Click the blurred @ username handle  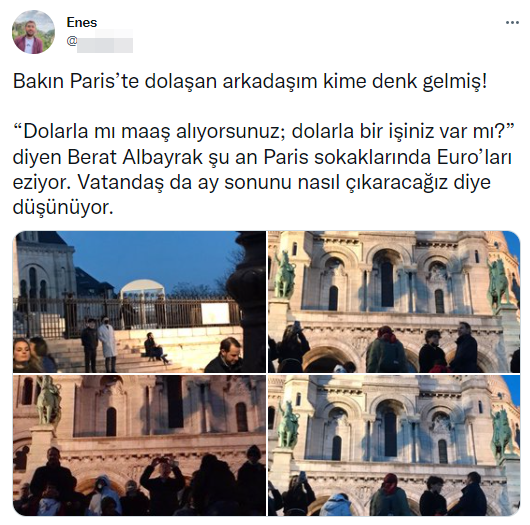[100, 41]
